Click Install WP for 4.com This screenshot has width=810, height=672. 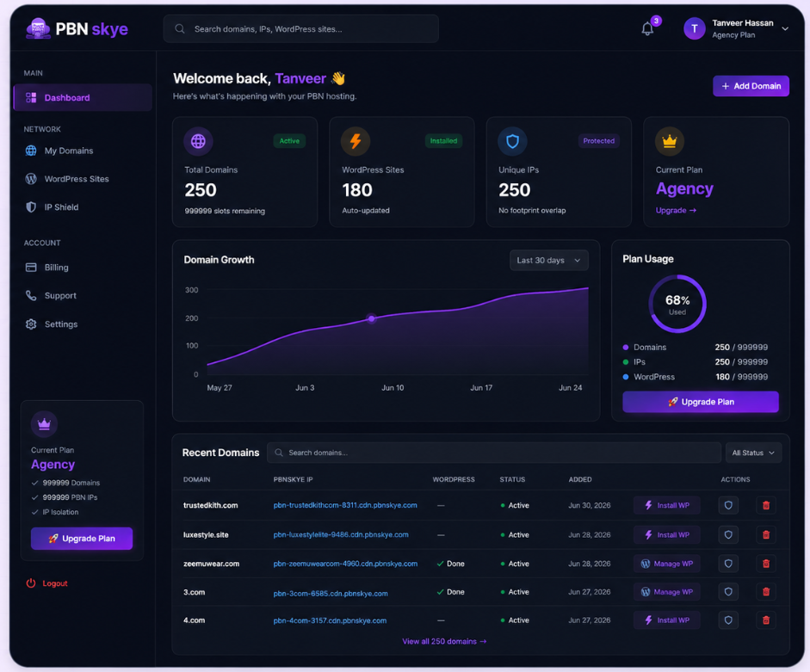tap(667, 620)
